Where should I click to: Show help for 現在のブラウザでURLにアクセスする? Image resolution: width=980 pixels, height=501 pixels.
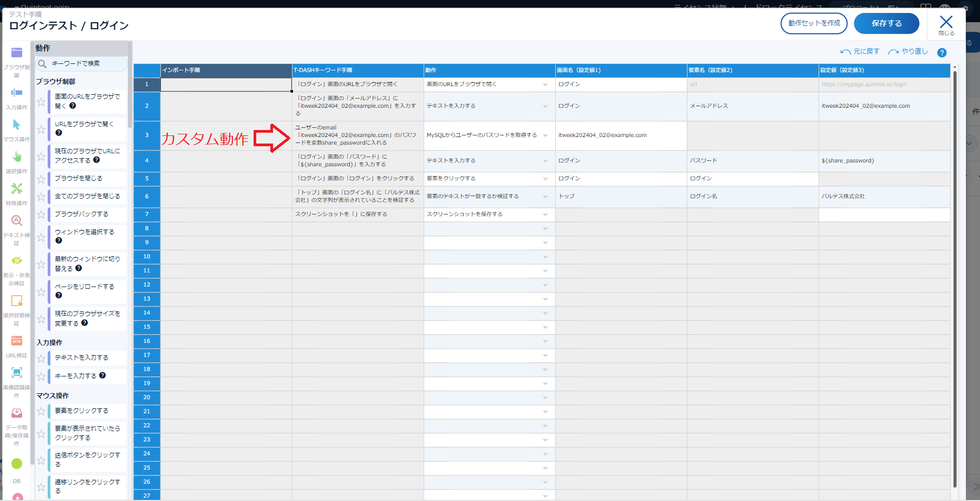(96, 160)
